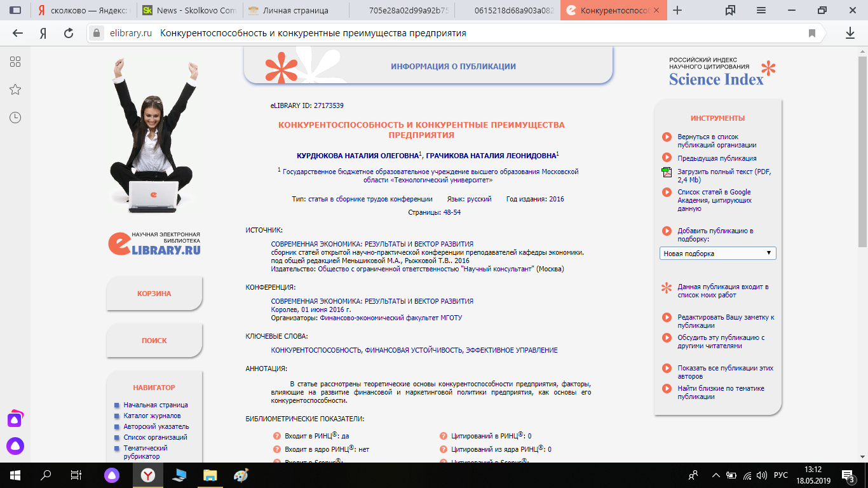Open History clock in the browser sidebar
The height and width of the screenshot is (488, 868).
15,118
